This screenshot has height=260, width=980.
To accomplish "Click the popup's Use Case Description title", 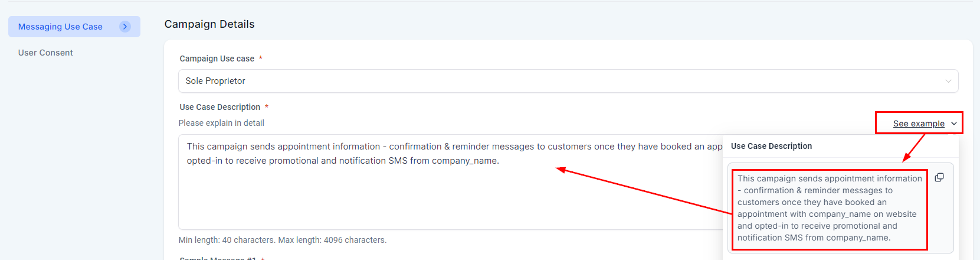I will tap(771, 146).
